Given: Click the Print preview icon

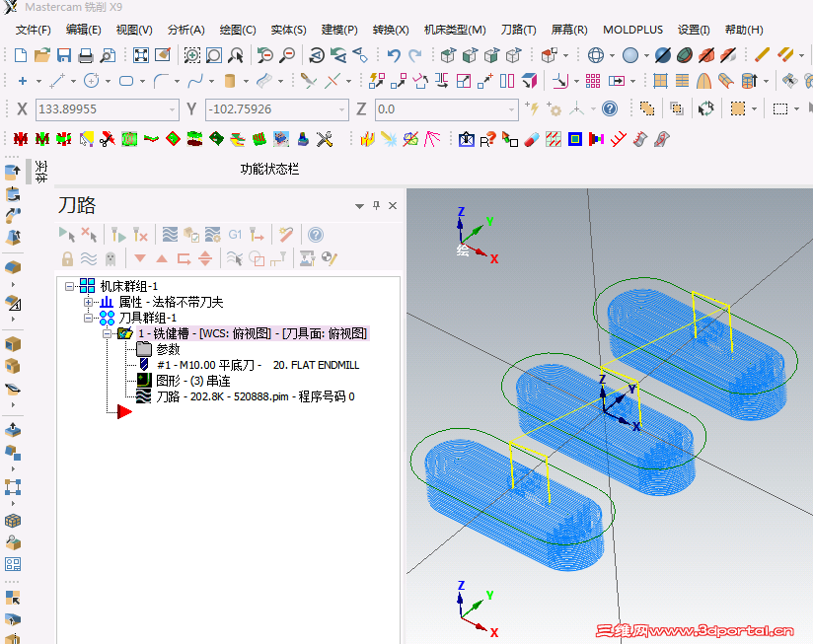Looking at the screenshot, I should (108, 55).
